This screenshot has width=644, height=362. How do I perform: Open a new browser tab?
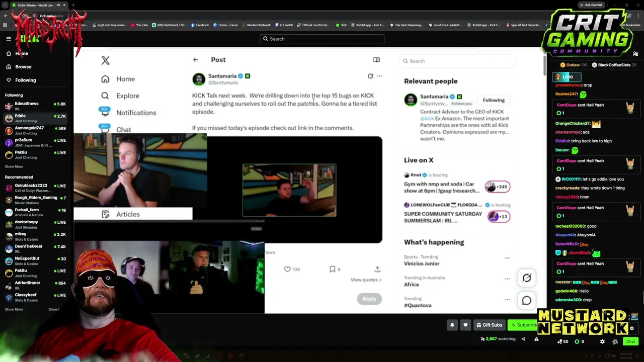(73, 5)
